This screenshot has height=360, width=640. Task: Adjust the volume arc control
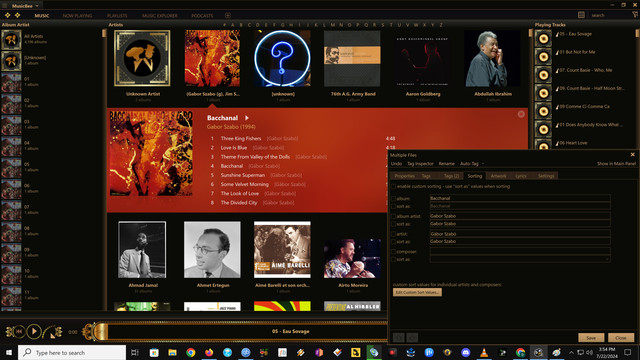[51, 331]
